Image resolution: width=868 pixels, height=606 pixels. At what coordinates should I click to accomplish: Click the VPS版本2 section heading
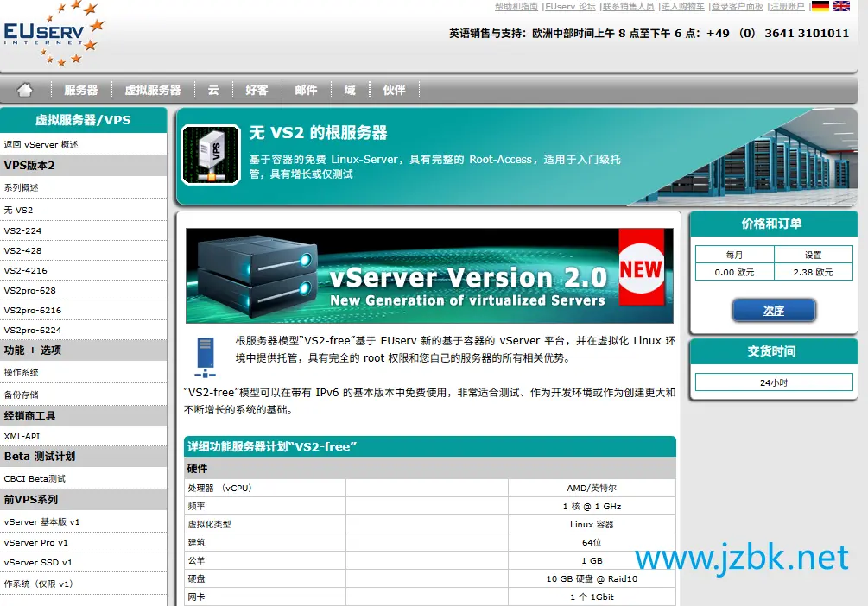83,166
